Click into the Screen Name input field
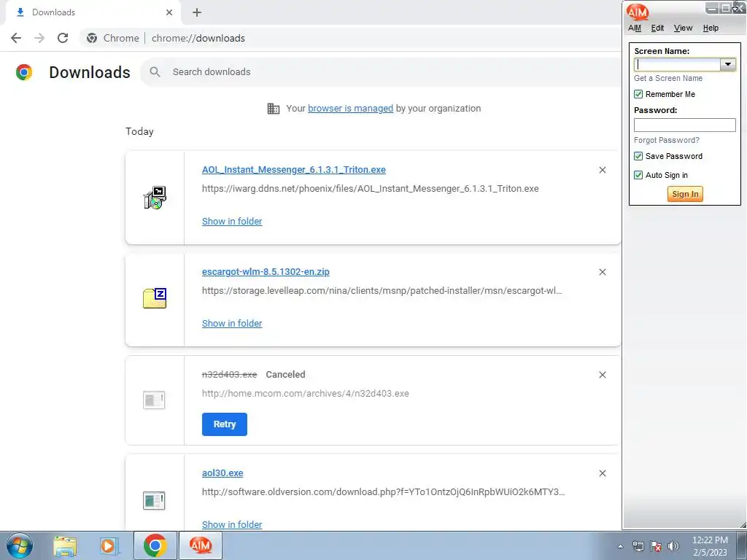 click(678, 64)
